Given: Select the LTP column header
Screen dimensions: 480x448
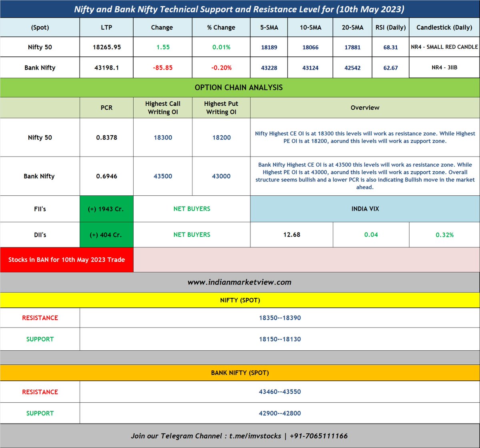Looking at the screenshot, I should pos(106,28).
